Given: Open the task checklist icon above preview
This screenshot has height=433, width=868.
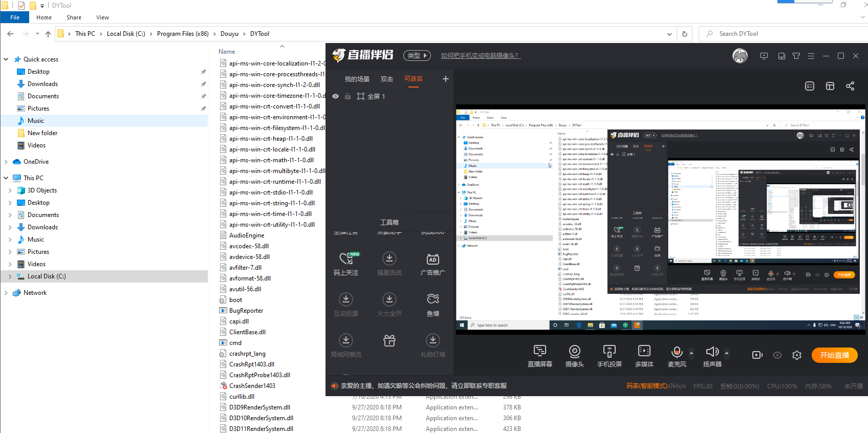Looking at the screenshot, I should (810, 86).
